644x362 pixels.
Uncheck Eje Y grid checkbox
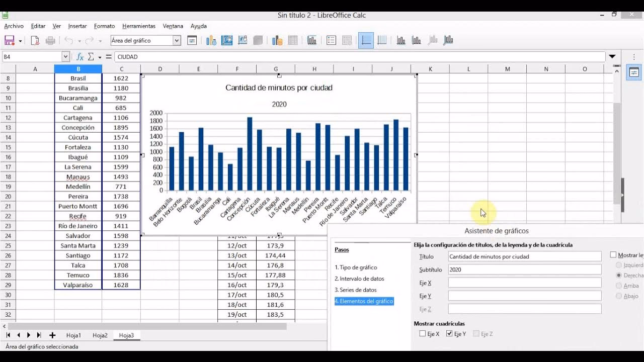point(449,334)
